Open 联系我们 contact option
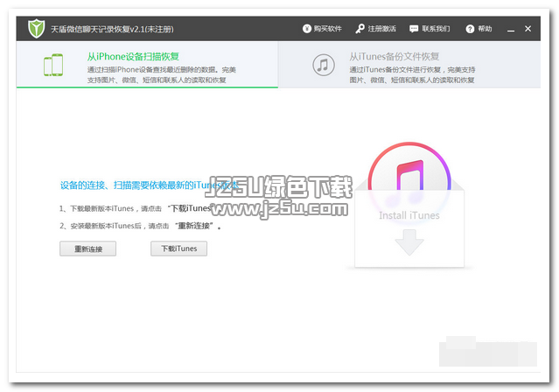 430,29
